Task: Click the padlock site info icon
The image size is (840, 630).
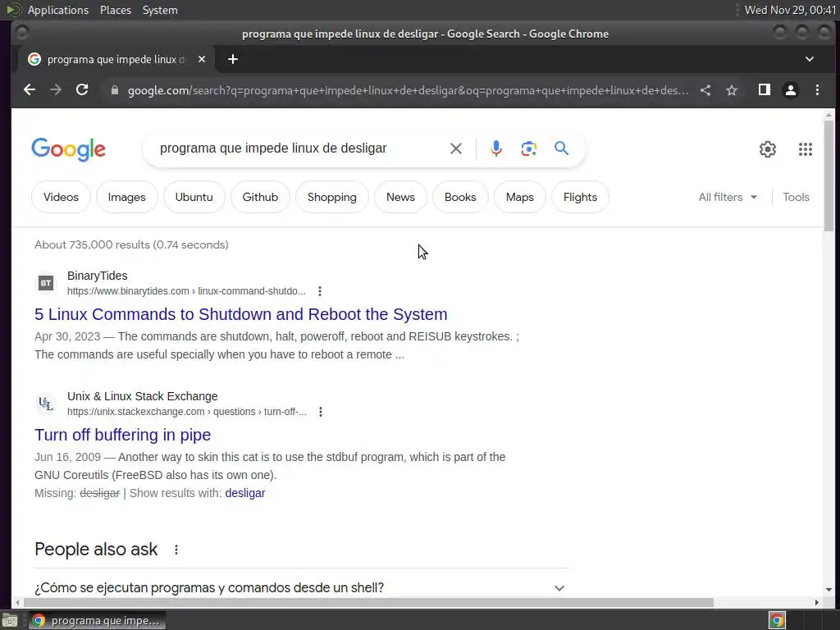Action: point(114,90)
